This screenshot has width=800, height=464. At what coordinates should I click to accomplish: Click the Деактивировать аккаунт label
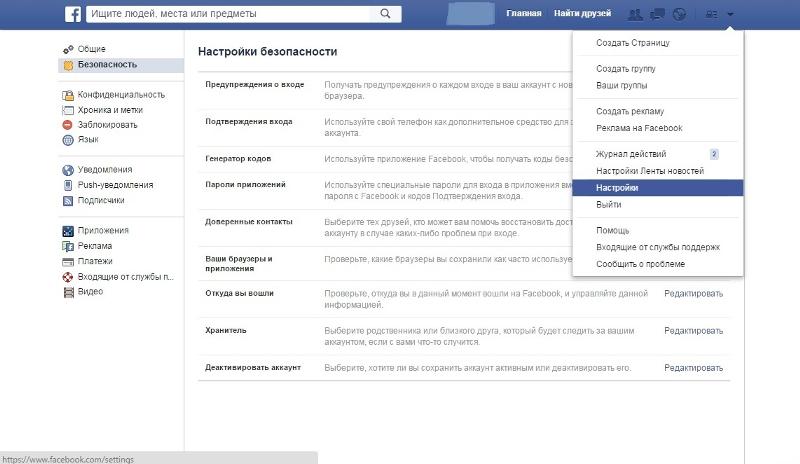[x=253, y=368]
